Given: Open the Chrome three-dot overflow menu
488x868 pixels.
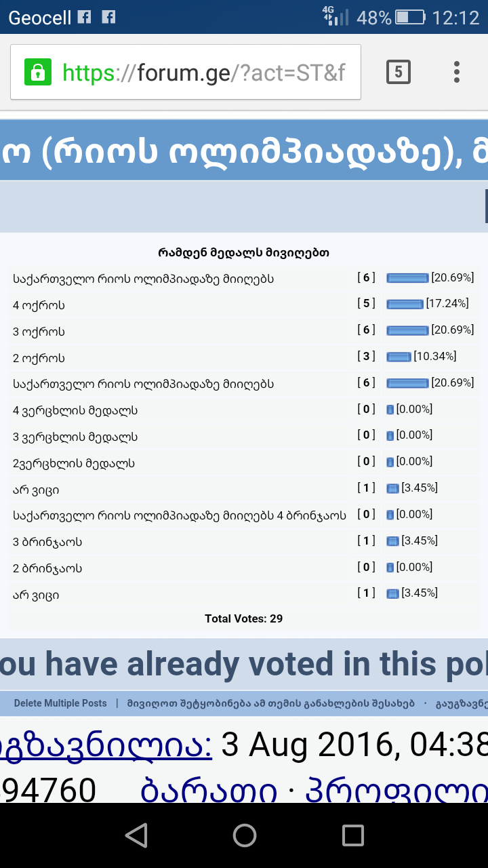Looking at the screenshot, I should [457, 72].
